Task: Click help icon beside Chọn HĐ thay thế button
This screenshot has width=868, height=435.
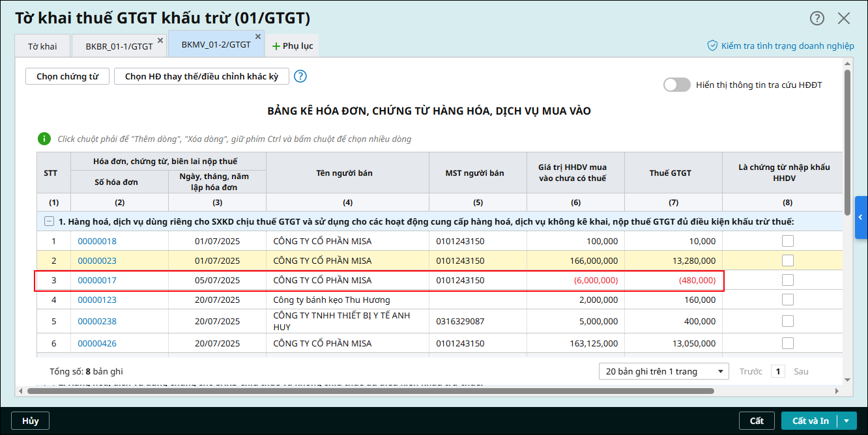Action: [x=300, y=76]
